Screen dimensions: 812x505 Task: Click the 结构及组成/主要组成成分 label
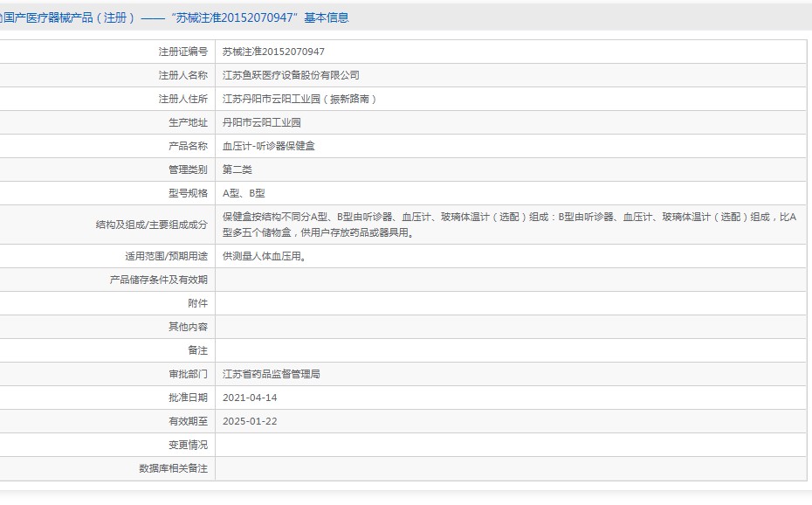152,225
